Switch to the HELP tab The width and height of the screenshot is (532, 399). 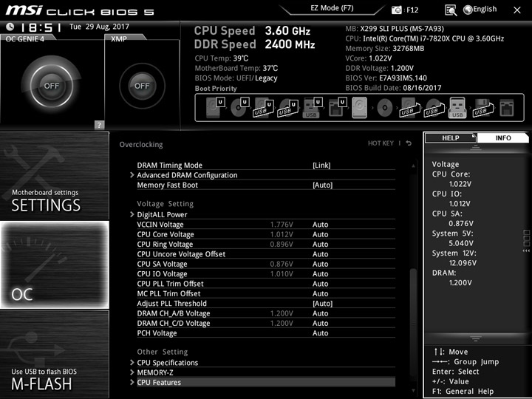click(x=451, y=137)
